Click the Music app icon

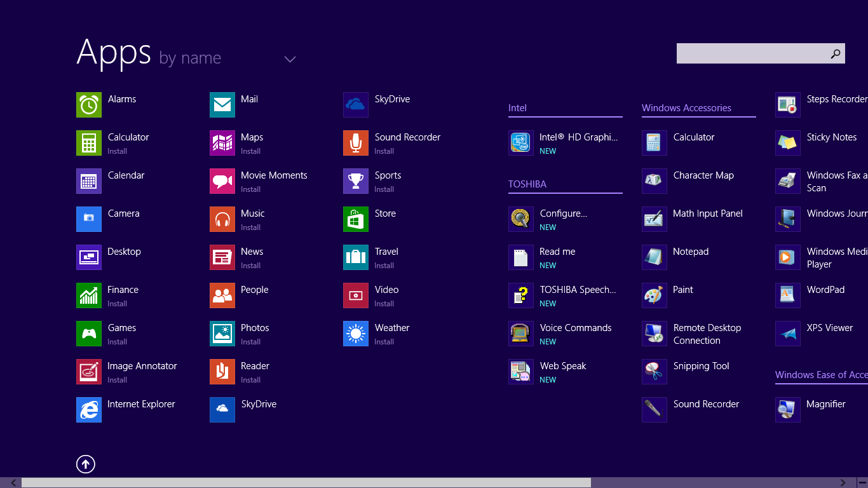click(222, 219)
